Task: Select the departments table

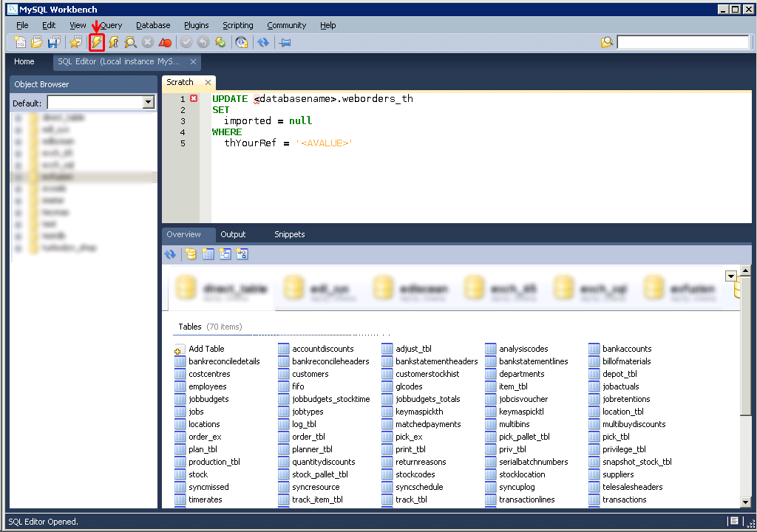Action: pos(515,374)
